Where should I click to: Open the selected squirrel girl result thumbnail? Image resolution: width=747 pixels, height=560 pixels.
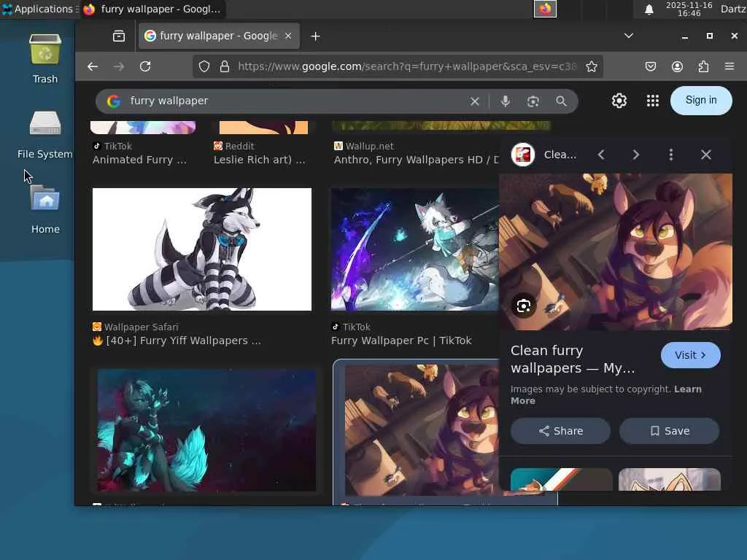(421, 430)
